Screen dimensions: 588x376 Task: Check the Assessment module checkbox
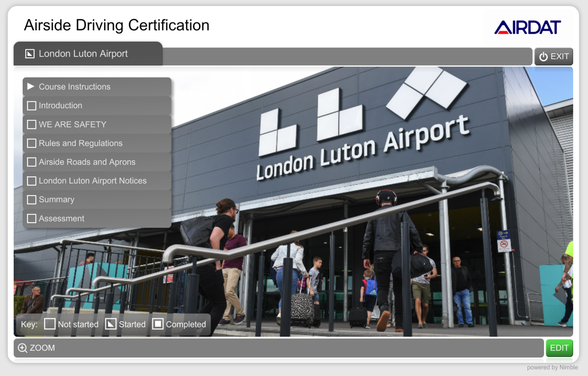coord(32,218)
